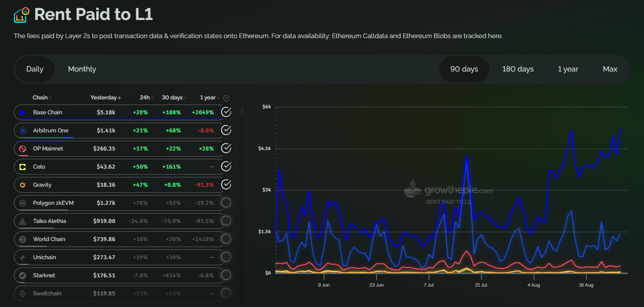Enable Unichain on the chart
Image resolution: width=644 pixels, height=307 pixels.
coord(226,257)
